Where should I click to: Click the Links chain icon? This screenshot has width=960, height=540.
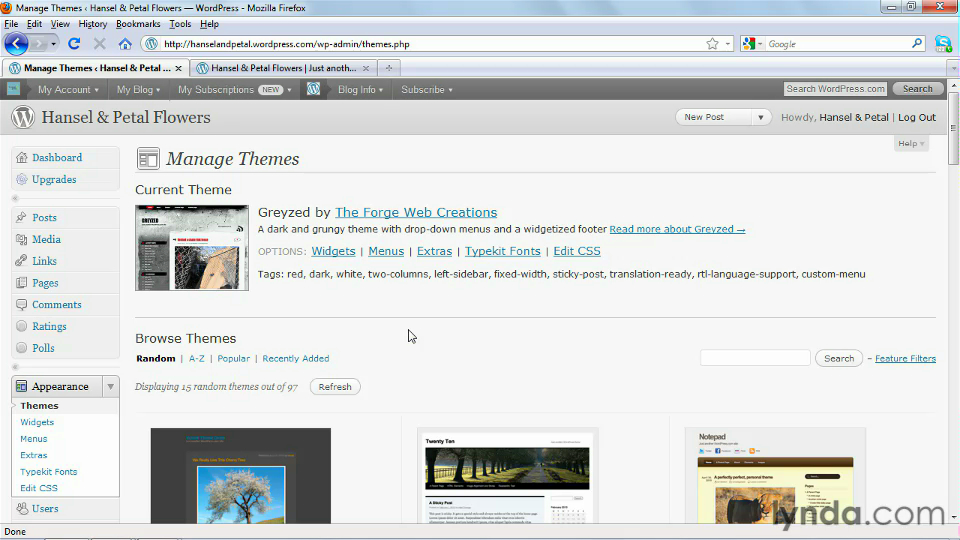[x=22, y=261]
